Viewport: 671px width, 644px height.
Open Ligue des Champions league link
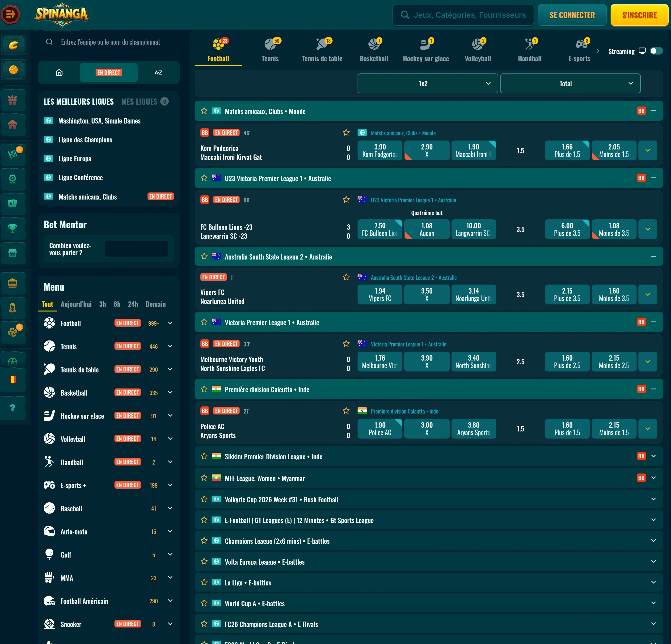tap(85, 140)
